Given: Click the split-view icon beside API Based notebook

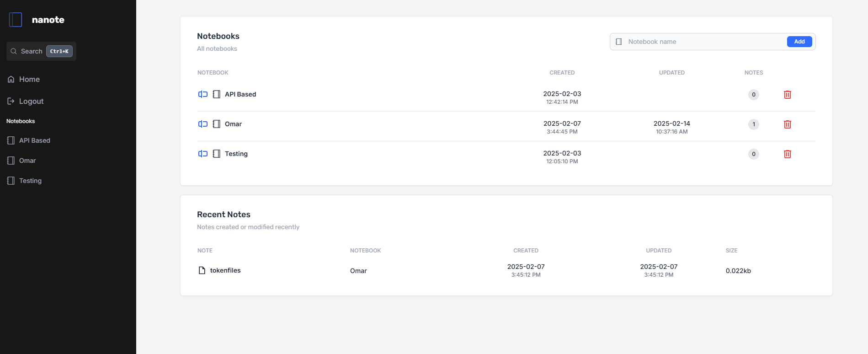Looking at the screenshot, I should click(203, 94).
